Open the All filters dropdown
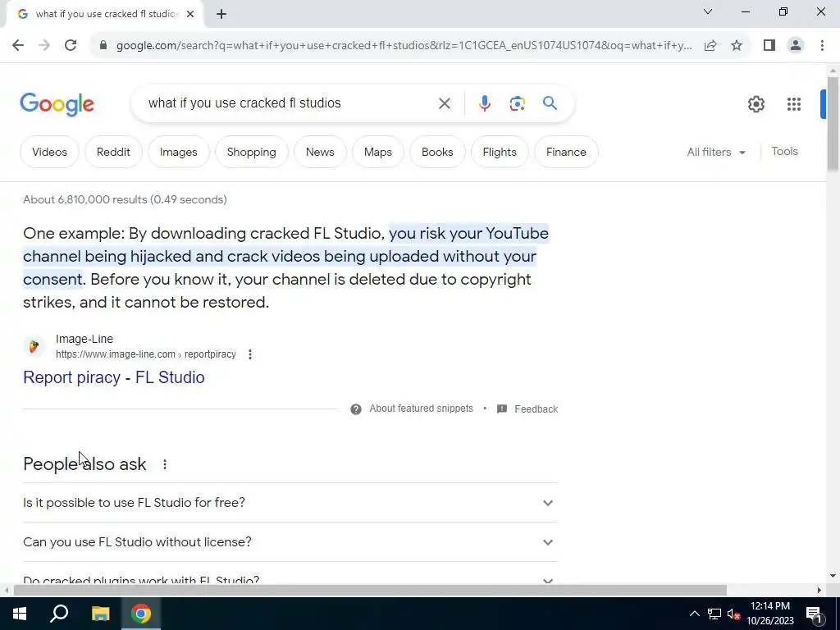Viewport: 840px width, 630px height. point(716,152)
